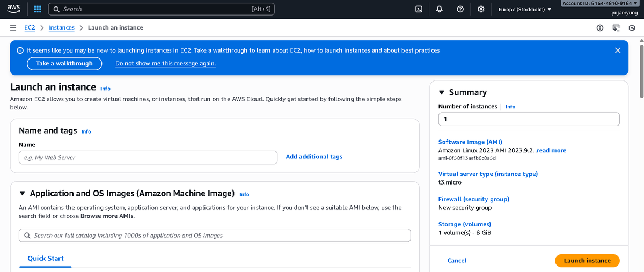Edit the Number of instances field
Viewport: 644px width, 272px height.
click(x=529, y=119)
